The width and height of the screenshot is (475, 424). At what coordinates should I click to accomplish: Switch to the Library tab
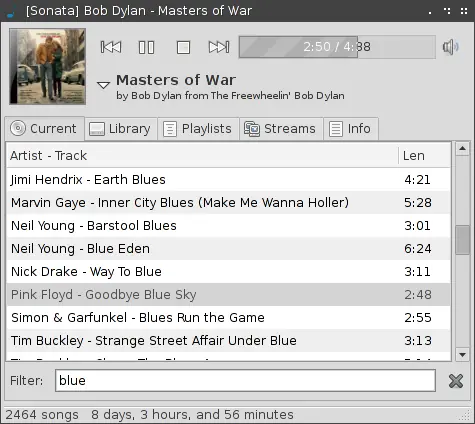click(x=121, y=129)
